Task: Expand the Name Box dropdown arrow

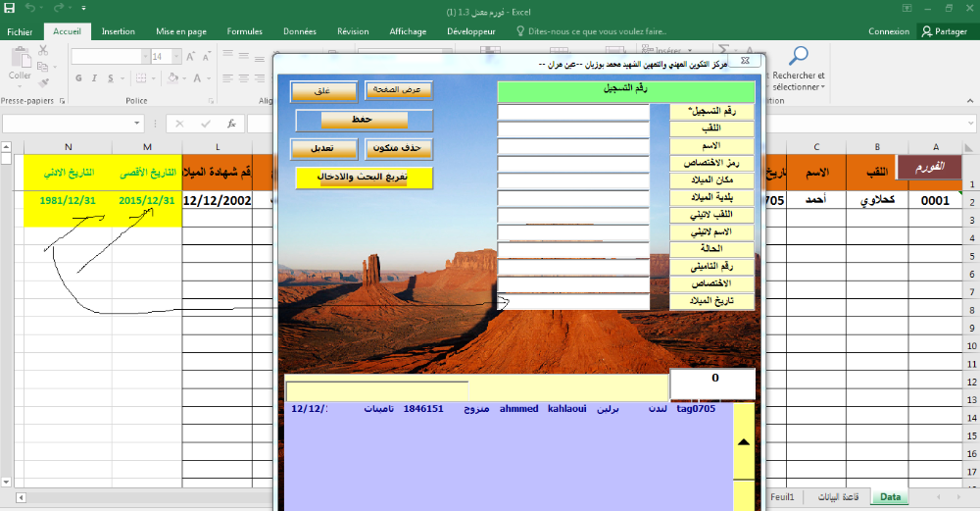Action: tap(137, 124)
